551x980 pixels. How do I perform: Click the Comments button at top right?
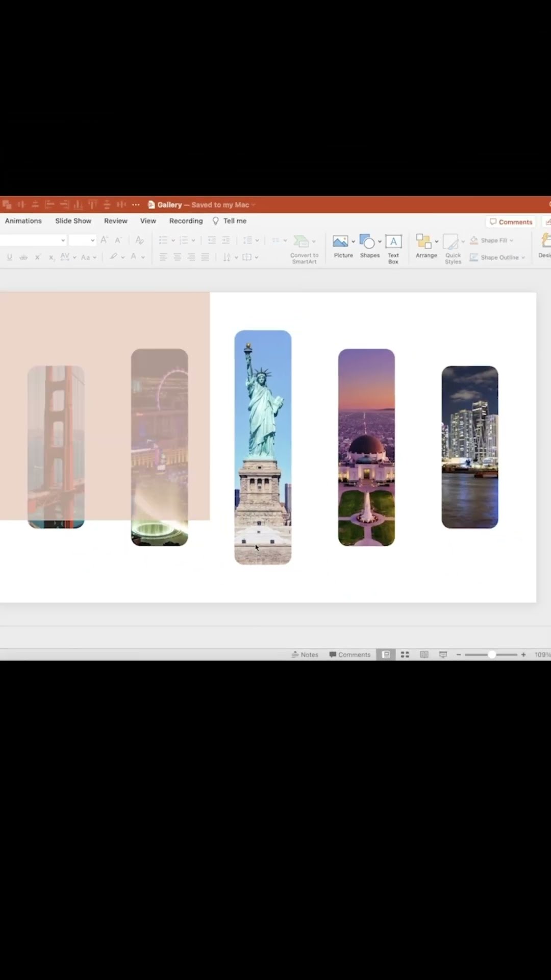pyautogui.click(x=511, y=222)
